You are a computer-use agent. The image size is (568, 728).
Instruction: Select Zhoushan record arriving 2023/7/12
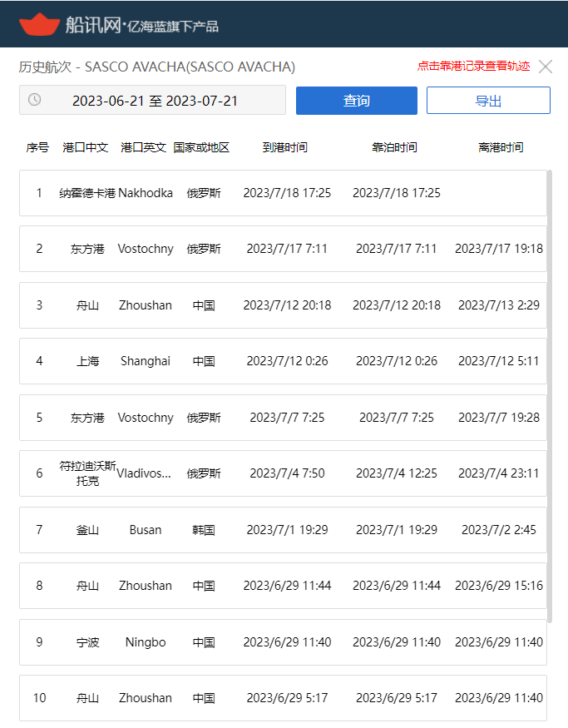point(283,305)
